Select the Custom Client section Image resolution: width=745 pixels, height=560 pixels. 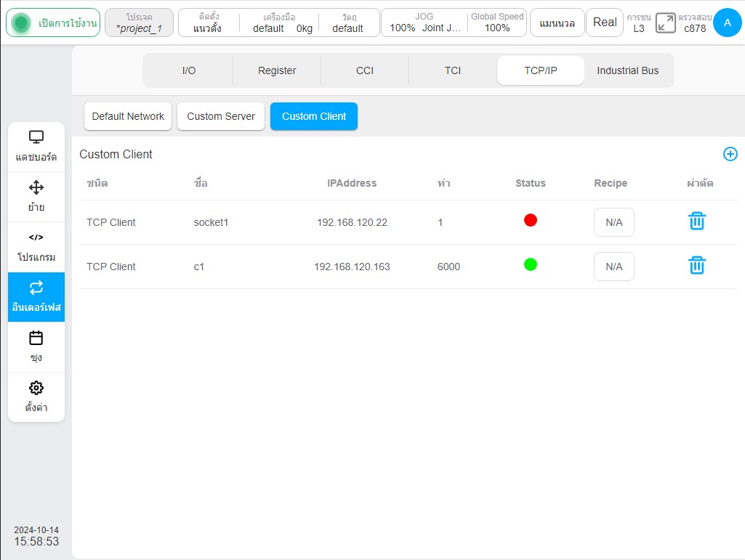(x=314, y=116)
